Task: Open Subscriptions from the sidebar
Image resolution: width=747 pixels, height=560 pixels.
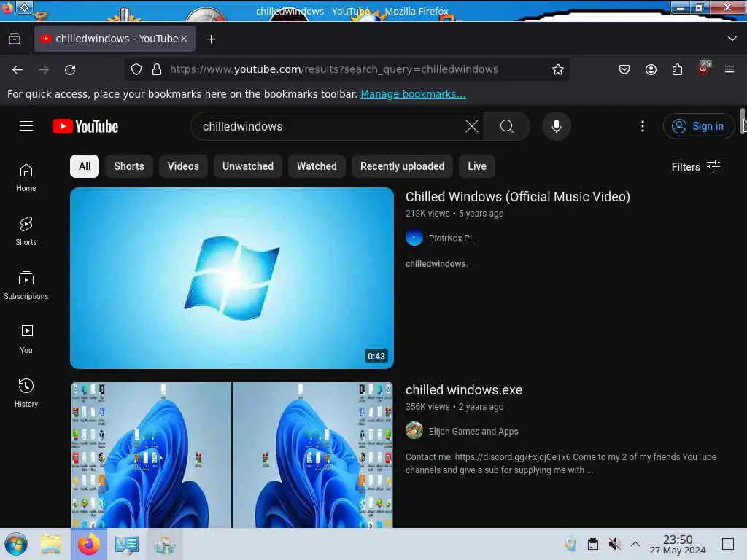Action: coord(26,285)
